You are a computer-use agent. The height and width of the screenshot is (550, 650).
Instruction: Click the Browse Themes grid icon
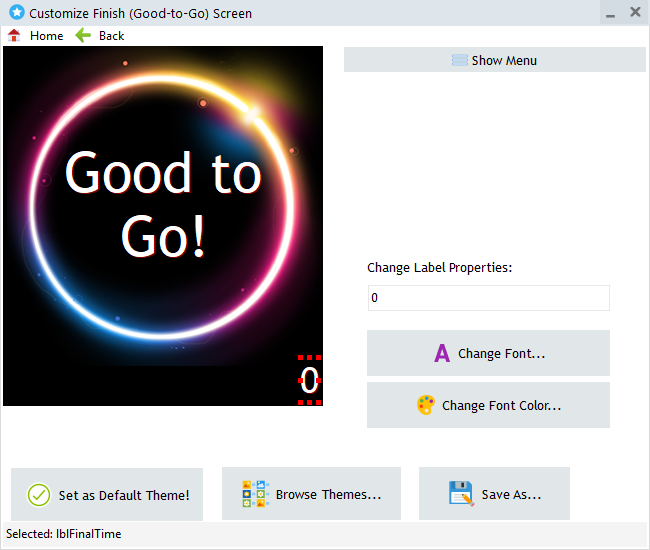tap(256, 494)
